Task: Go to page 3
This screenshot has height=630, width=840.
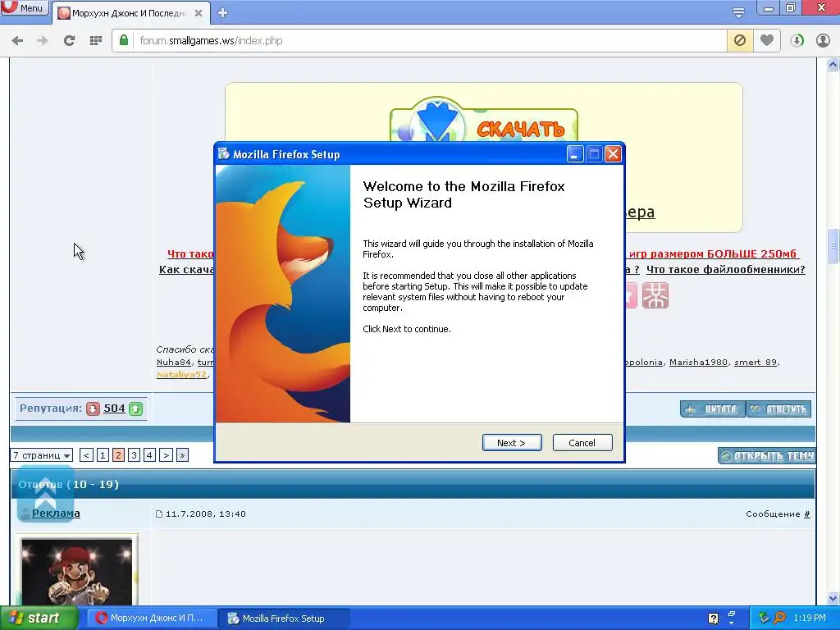Action: [x=134, y=455]
